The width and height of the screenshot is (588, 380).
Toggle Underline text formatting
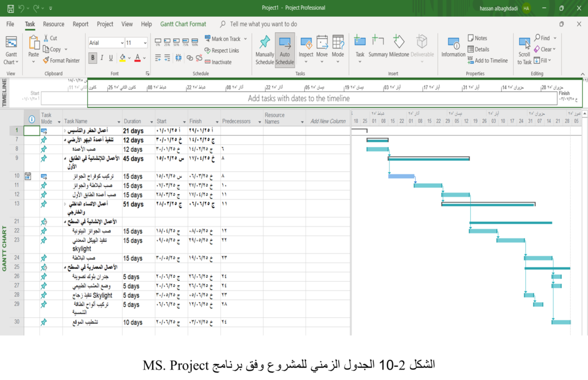pyautogui.click(x=111, y=57)
